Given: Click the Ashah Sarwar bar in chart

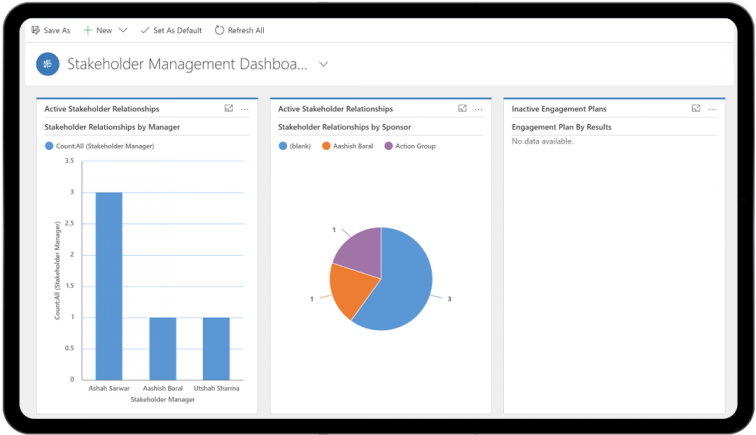Looking at the screenshot, I should (x=109, y=285).
